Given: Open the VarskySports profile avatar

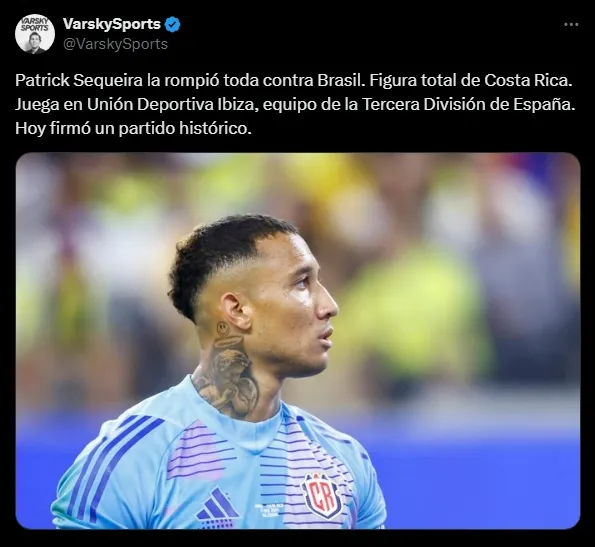Looking at the screenshot, I should 35,34.
